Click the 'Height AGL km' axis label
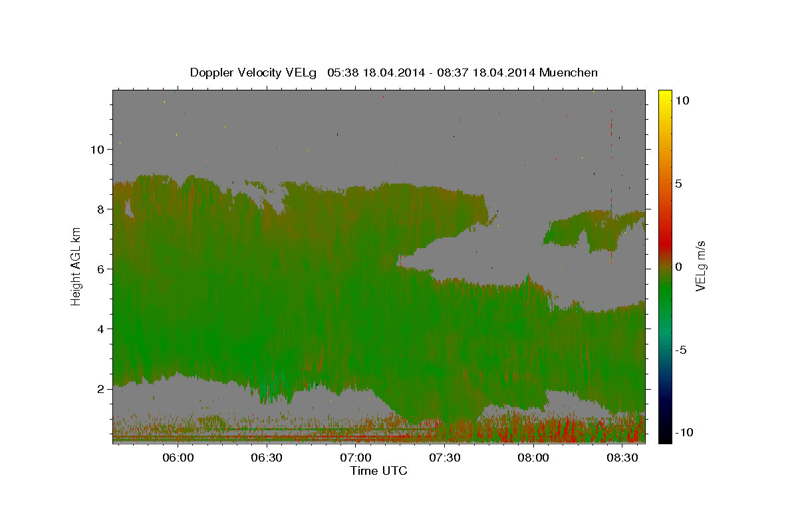This screenshot has width=798, height=532. pos(76,266)
